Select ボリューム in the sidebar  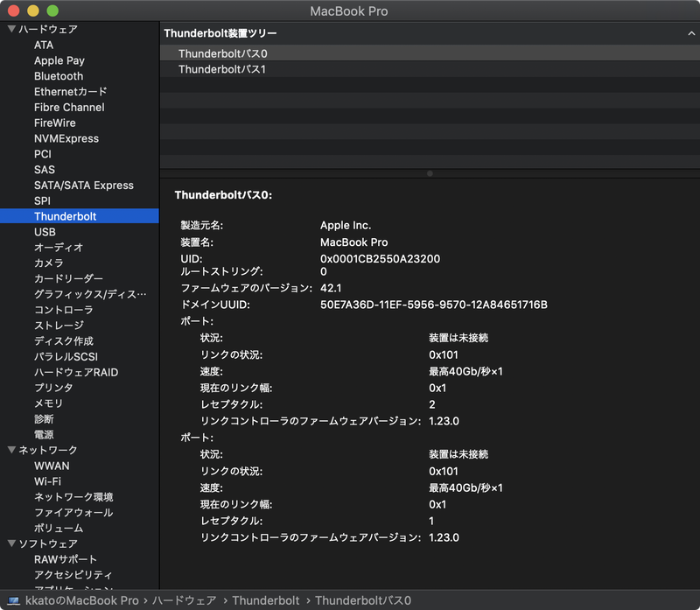click(x=59, y=529)
